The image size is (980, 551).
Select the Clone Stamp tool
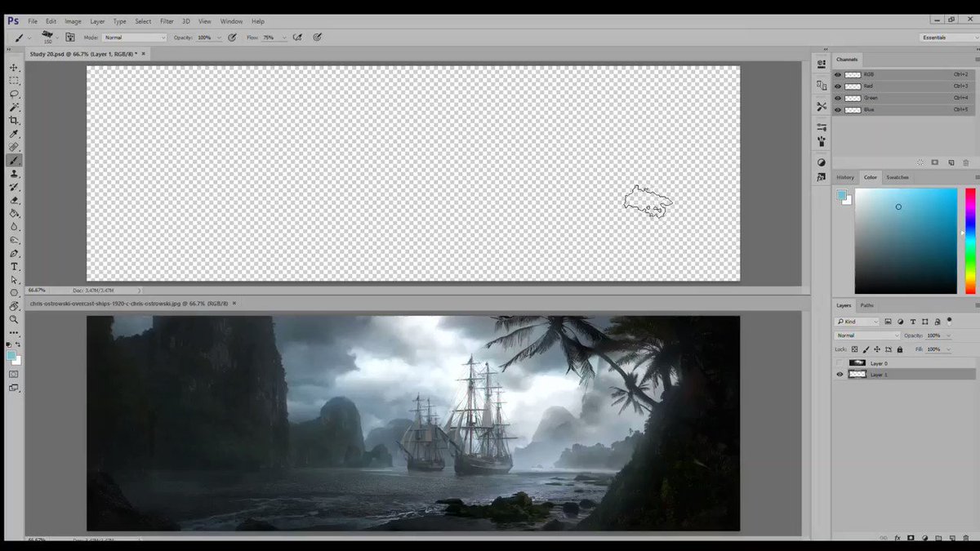tap(14, 174)
